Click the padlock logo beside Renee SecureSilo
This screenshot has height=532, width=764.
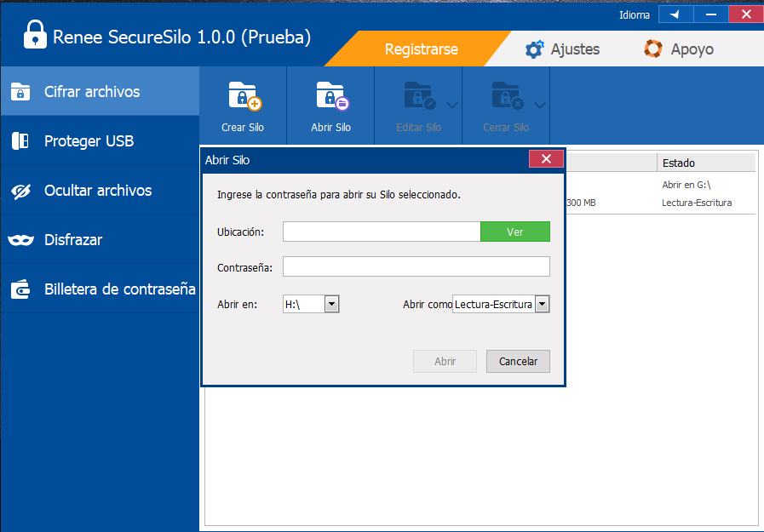point(35,35)
